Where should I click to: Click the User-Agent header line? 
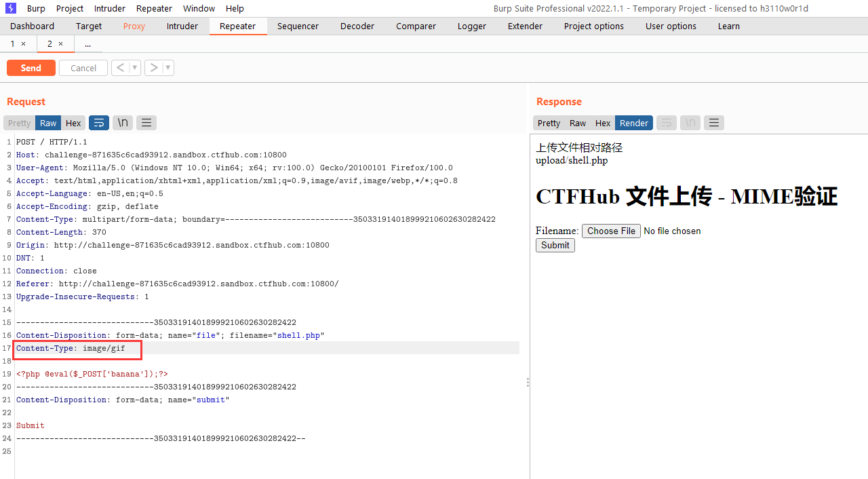pos(235,168)
